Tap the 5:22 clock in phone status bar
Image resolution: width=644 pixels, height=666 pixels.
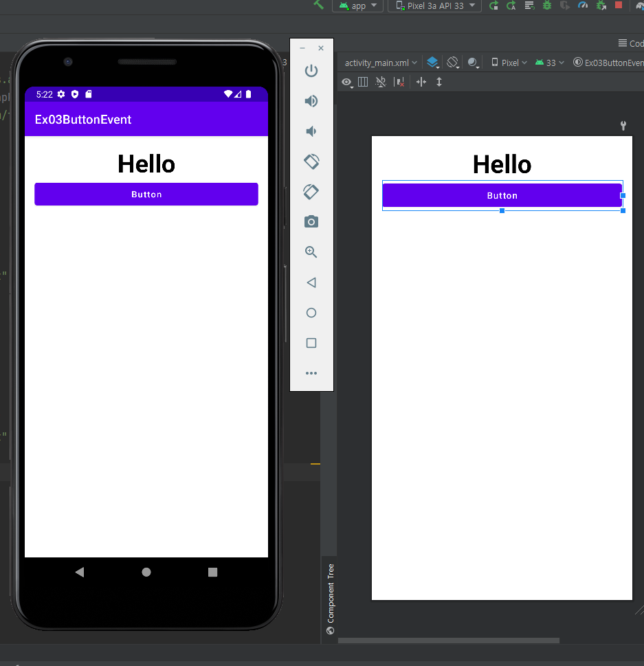44,94
